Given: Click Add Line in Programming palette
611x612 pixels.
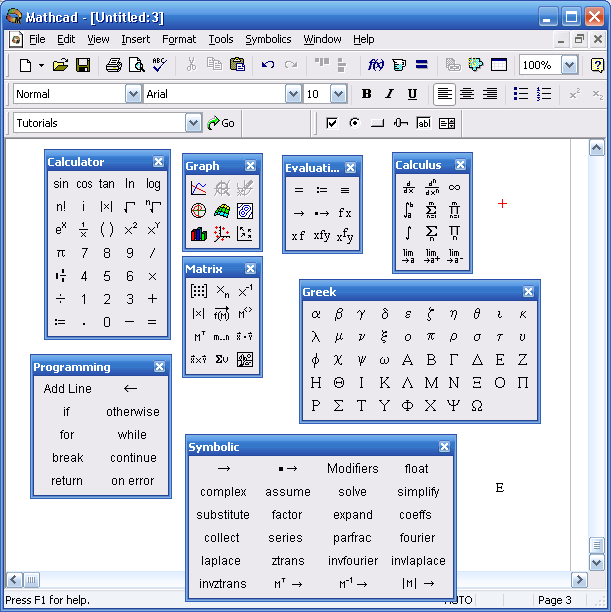Looking at the screenshot, I should click(x=68, y=389).
